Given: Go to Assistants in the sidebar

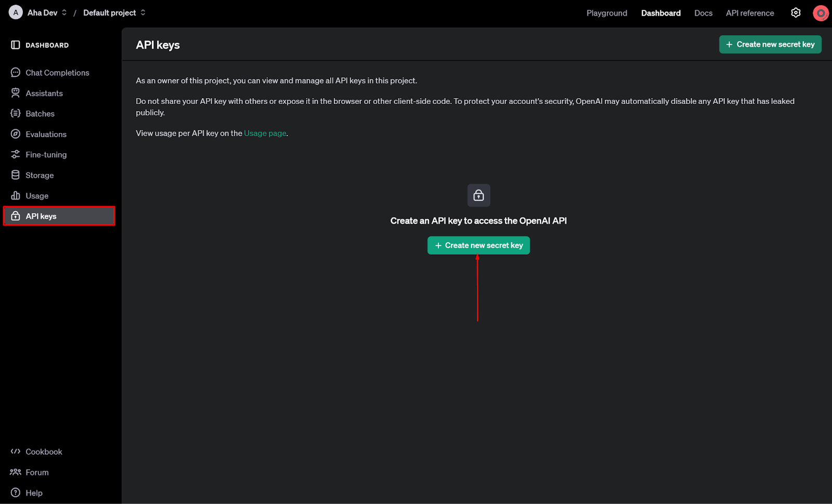Looking at the screenshot, I should pos(44,94).
